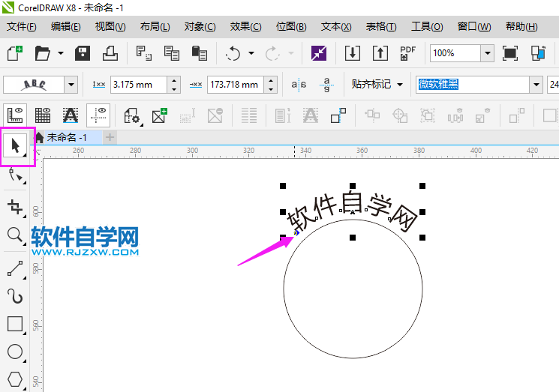Click the Cut icon in toolbar
Screen dimensions: 559x392
point(144,53)
